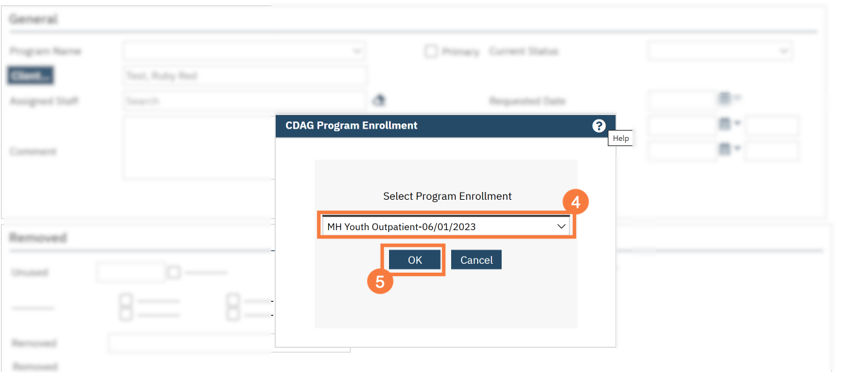868x373 pixels.
Task: Toggle the Primary checkbox
Action: pos(431,51)
